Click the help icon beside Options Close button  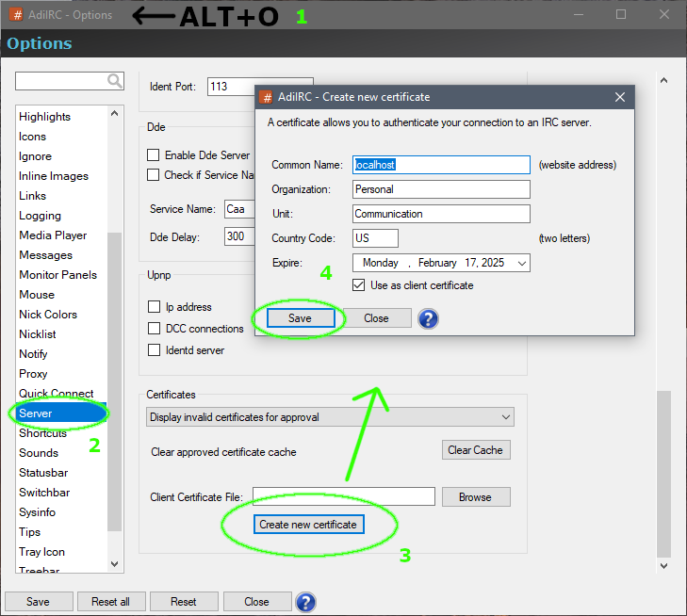click(x=306, y=602)
